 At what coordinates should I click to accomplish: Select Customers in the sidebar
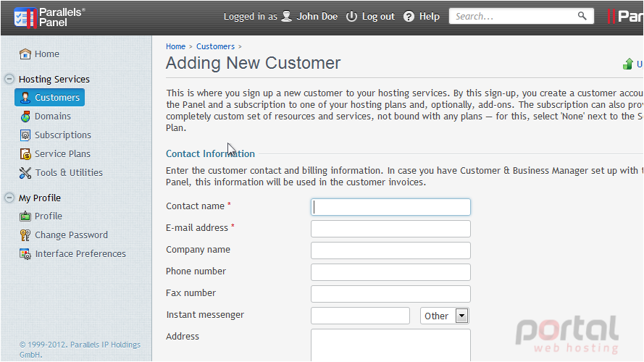50,97
